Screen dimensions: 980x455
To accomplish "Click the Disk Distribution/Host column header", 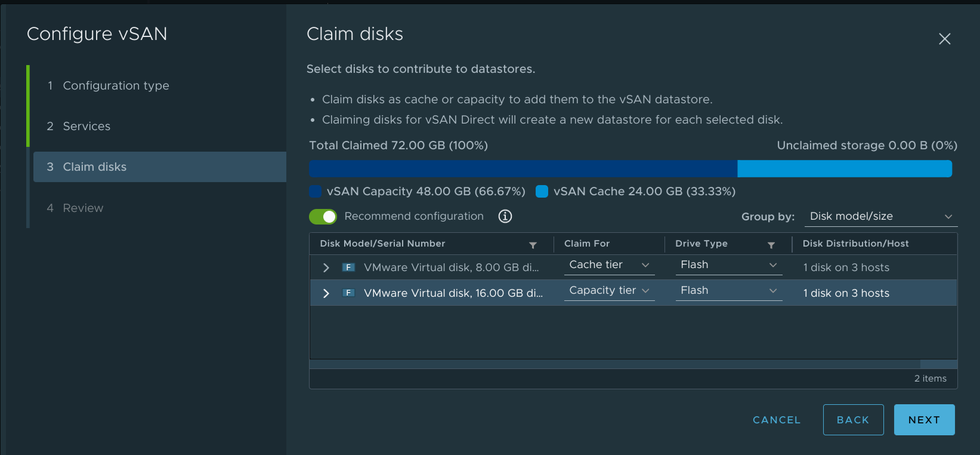I will click(855, 244).
